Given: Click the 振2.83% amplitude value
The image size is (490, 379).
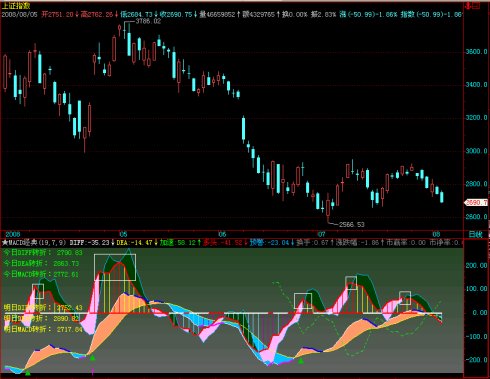Looking at the screenshot, I should (x=324, y=14).
